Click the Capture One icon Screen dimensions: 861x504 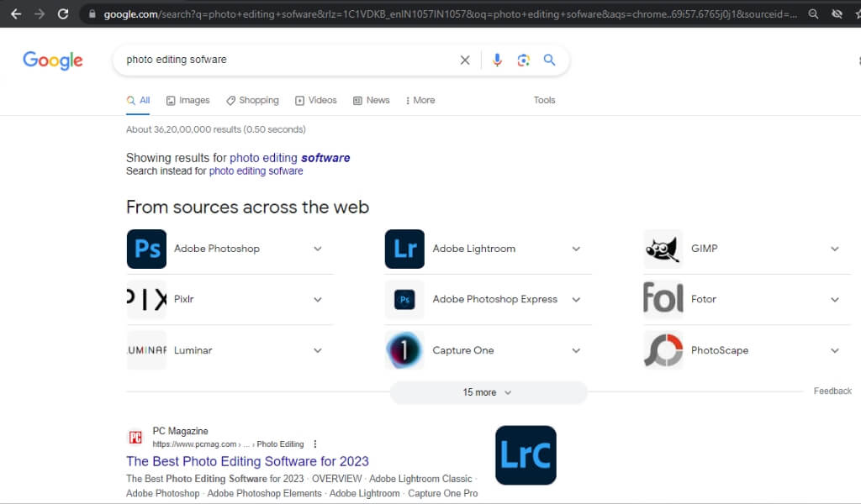pyautogui.click(x=404, y=350)
